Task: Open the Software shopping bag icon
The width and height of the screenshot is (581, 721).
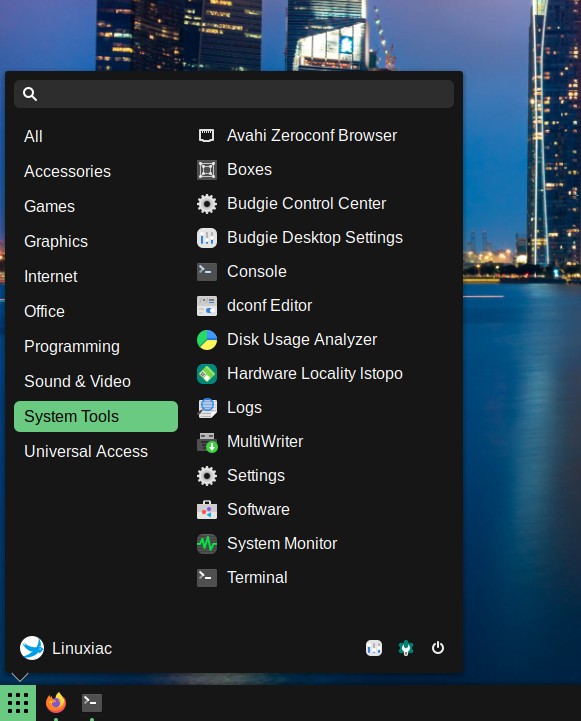Action: (207, 510)
